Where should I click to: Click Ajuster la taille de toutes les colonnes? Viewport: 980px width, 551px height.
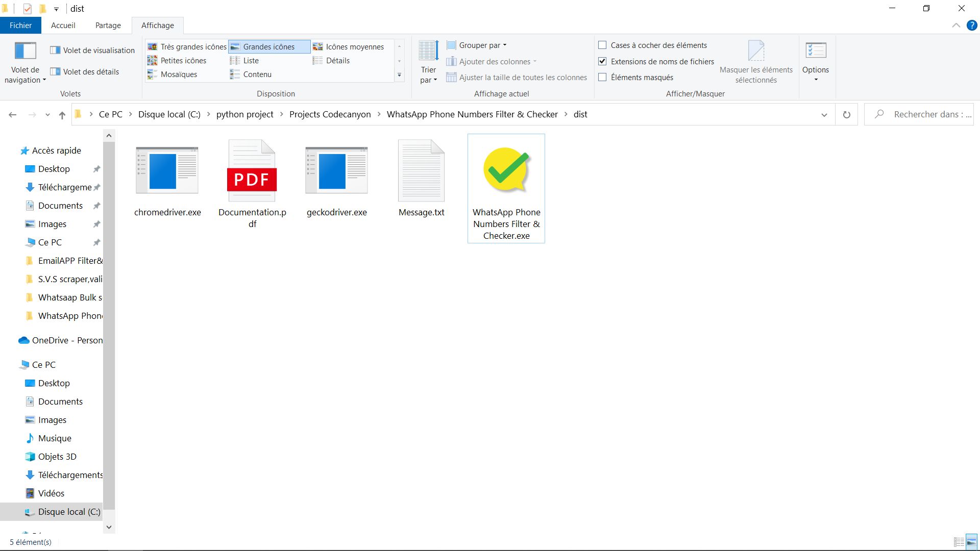point(517,77)
